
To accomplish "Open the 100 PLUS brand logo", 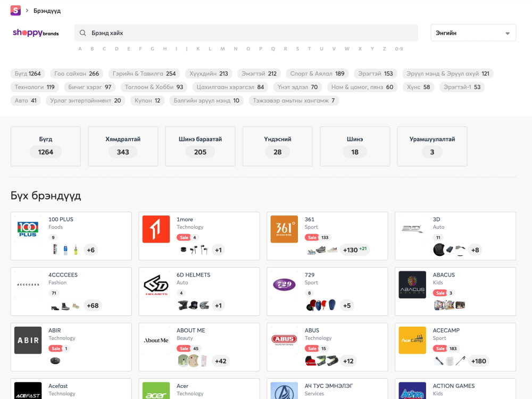I will pos(28,229).
